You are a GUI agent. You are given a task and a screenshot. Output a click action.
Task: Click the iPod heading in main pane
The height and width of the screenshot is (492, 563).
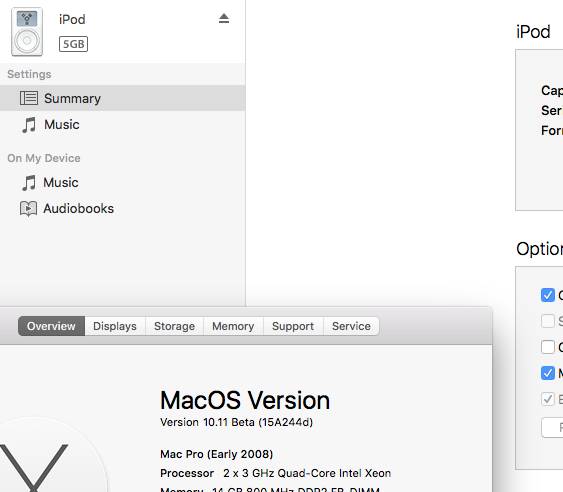tap(533, 32)
